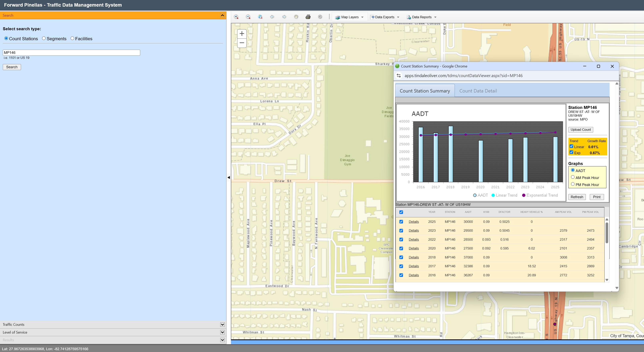Screen dimensions: 644x352
Task: Click the popup page scroll down arrow
Action: pos(617,288)
